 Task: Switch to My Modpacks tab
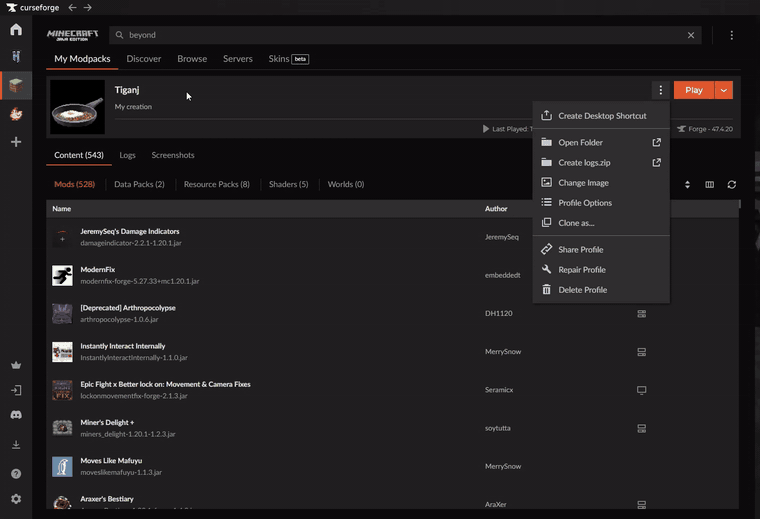[82, 59]
